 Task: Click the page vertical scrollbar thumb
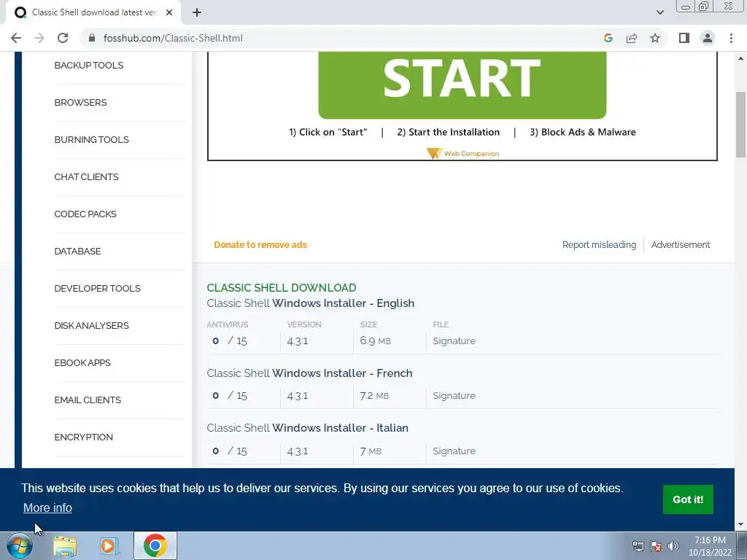click(x=740, y=124)
